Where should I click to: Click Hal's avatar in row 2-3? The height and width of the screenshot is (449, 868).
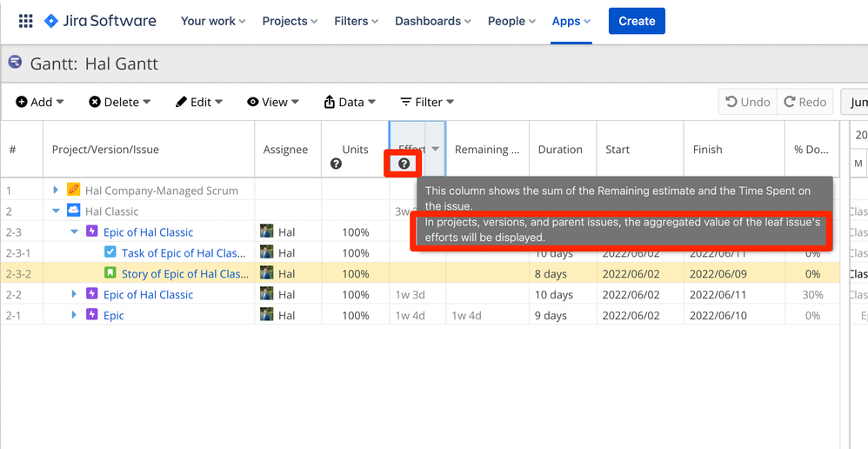266,231
